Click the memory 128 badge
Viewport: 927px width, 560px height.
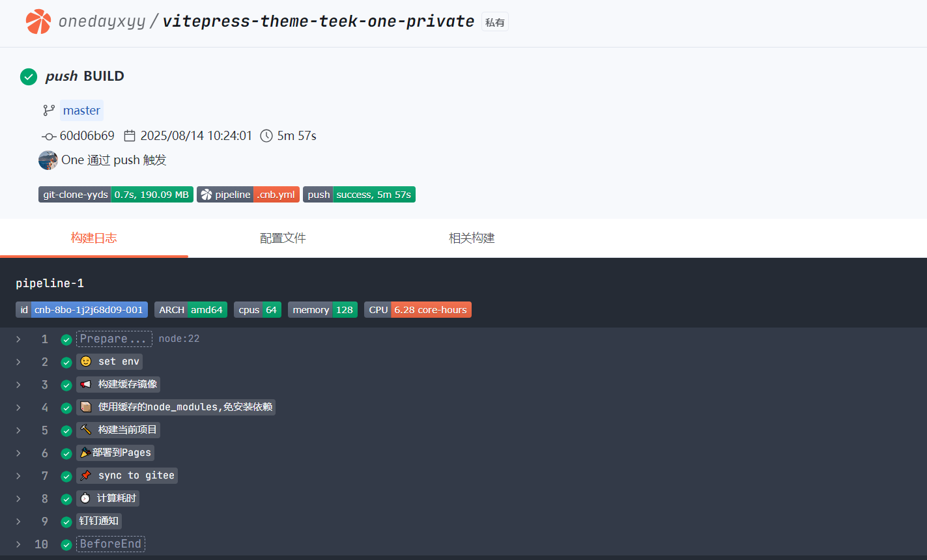322,310
